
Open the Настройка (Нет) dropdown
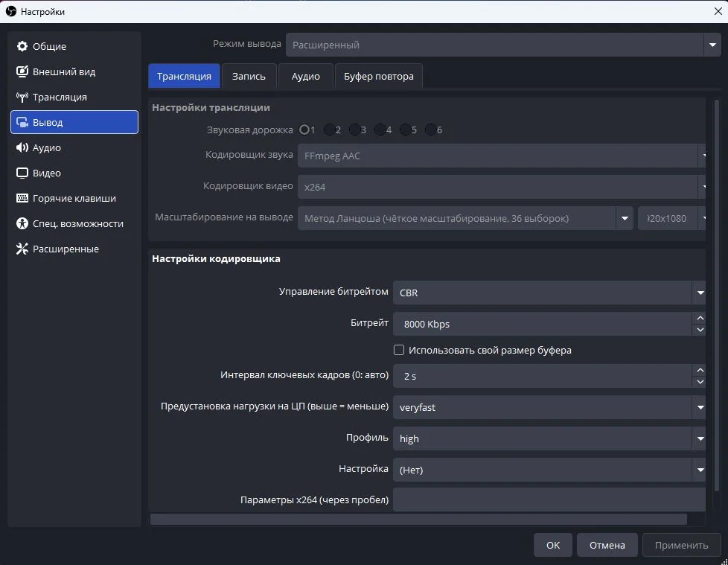coord(549,470)
